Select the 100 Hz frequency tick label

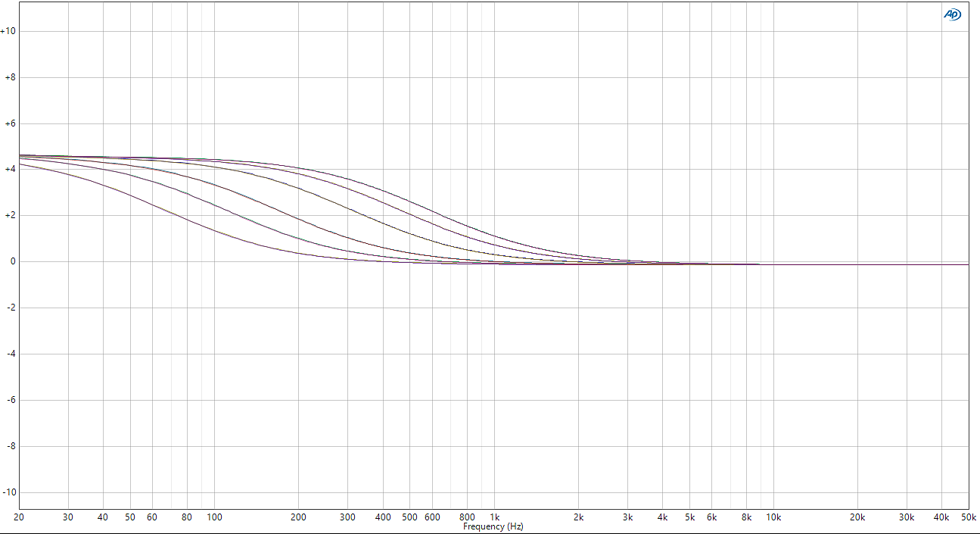point(214,517)
